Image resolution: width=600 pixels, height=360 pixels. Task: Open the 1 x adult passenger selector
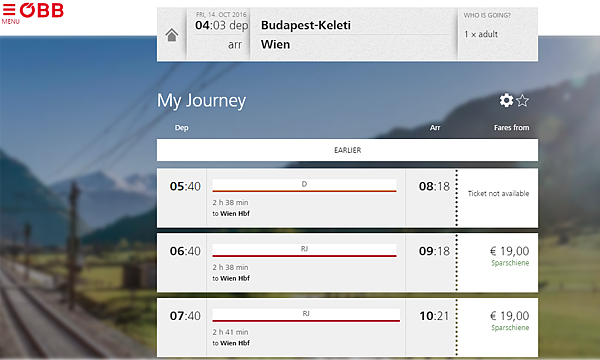pyautogui.click(x=481, y=34)
